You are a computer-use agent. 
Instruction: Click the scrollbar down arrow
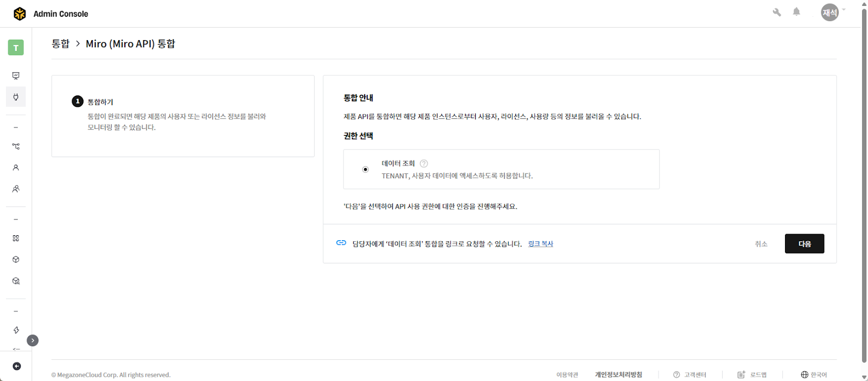coord(864,377)
